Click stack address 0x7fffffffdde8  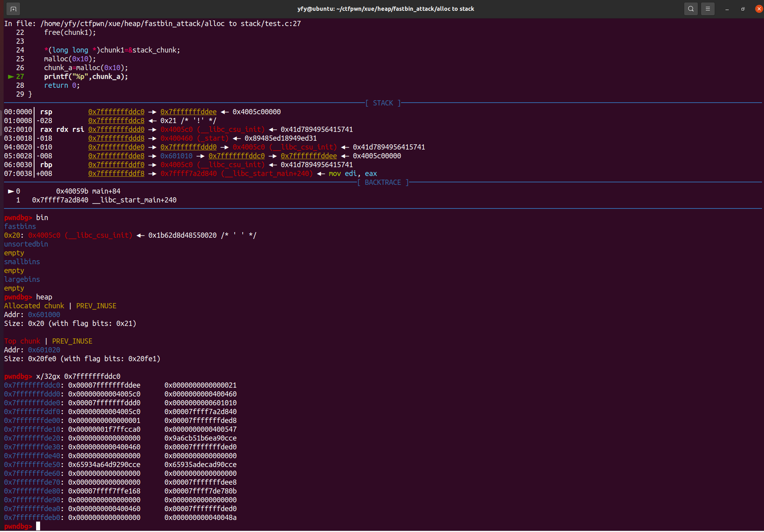(116, 156)
